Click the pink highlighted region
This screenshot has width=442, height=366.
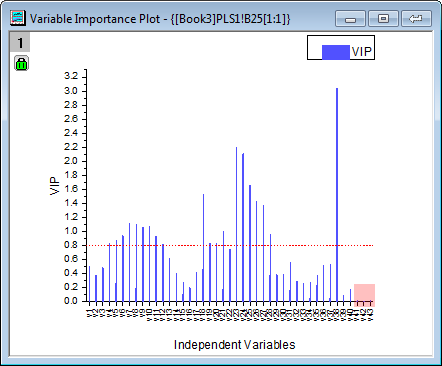coord(364,295)
